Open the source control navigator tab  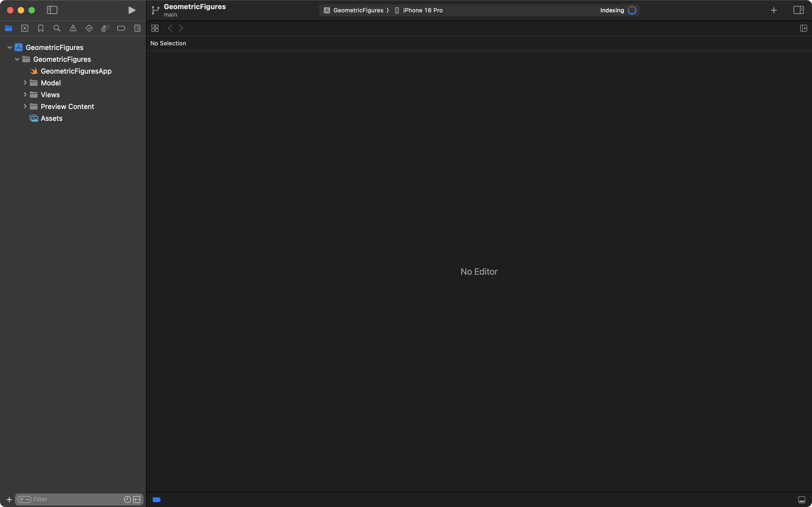(x=24, y=28)
